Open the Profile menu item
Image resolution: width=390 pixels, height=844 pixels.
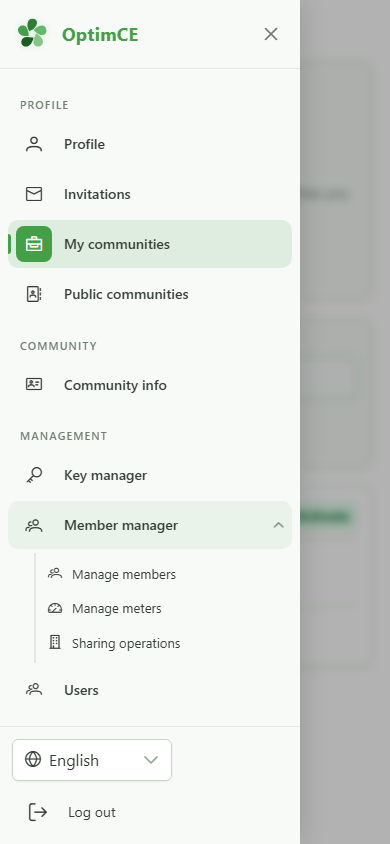(150, 144)
